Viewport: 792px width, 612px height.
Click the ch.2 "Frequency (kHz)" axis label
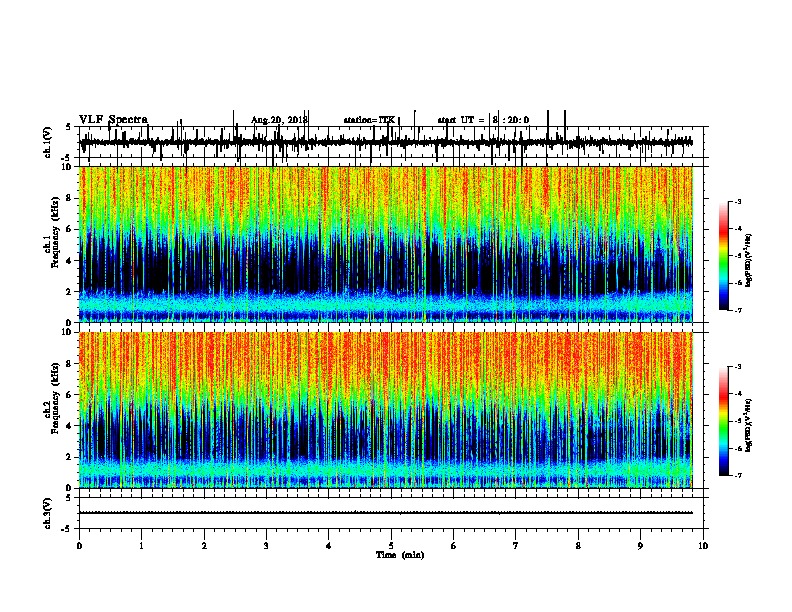coord(55,398)
